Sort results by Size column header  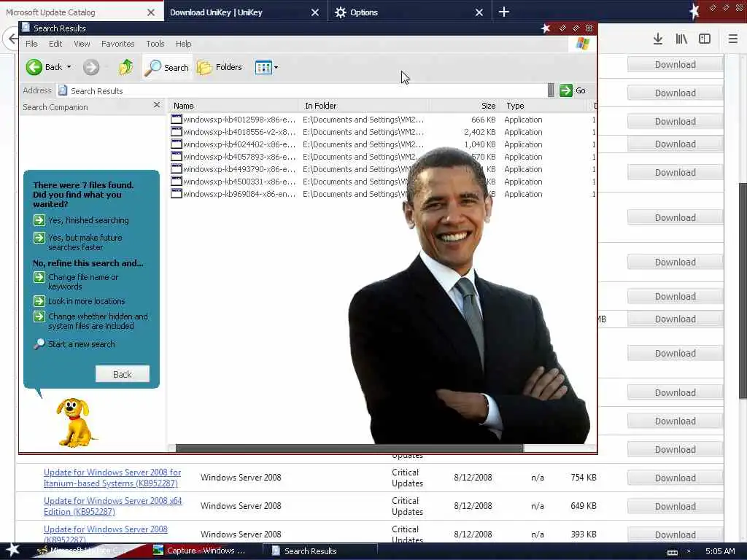point(465,106)
